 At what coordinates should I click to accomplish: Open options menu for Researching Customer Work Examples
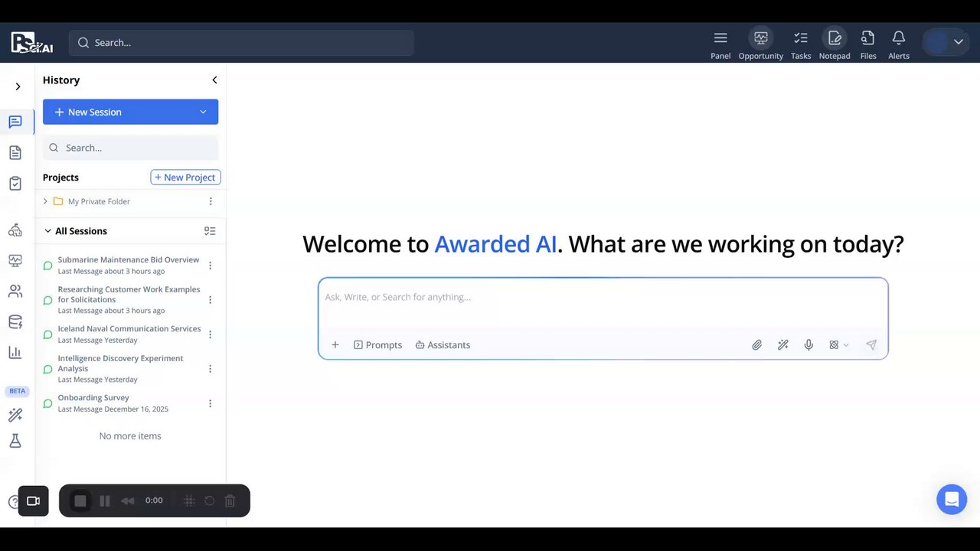pyautogui.click(x=211, y=300)
